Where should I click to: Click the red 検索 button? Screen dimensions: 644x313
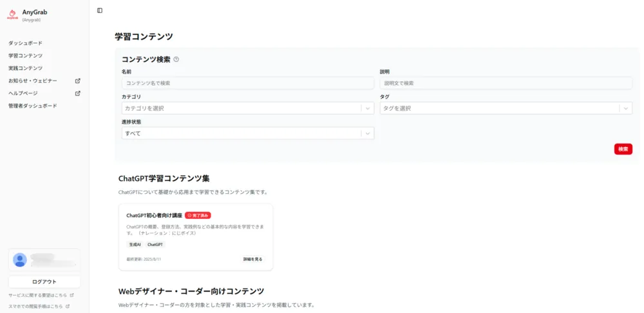click(623, 149)
